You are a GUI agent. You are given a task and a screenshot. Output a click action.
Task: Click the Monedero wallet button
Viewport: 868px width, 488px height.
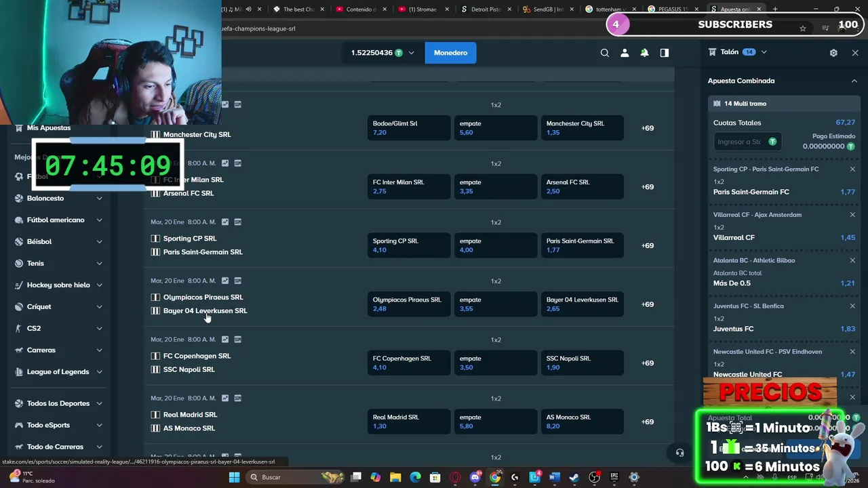point(450,53)
